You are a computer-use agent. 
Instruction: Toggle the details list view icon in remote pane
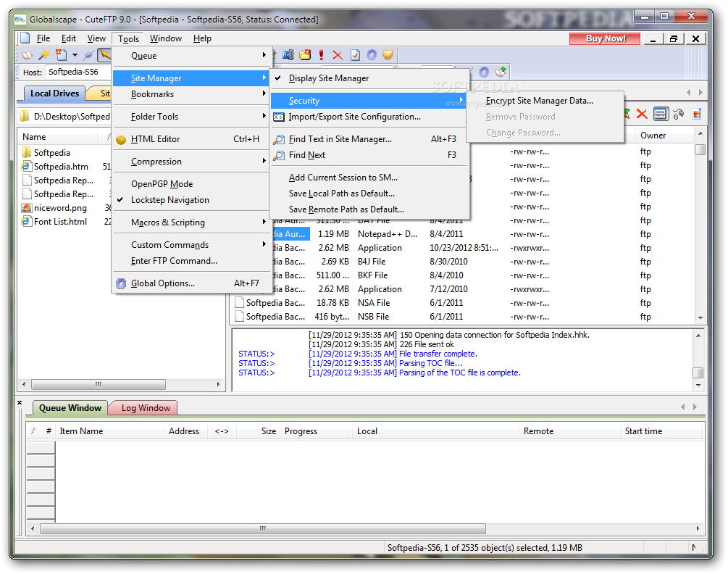[660, 114]
